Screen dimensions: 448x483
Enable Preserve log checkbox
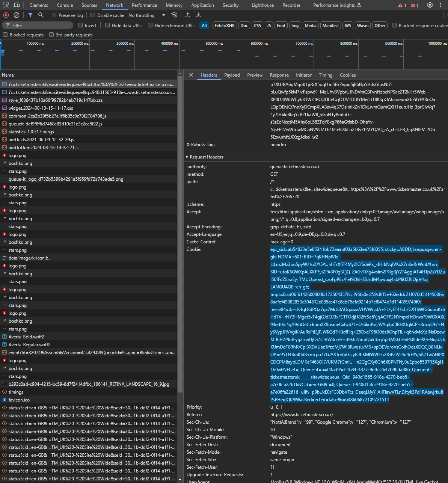(x=54, y=15)
